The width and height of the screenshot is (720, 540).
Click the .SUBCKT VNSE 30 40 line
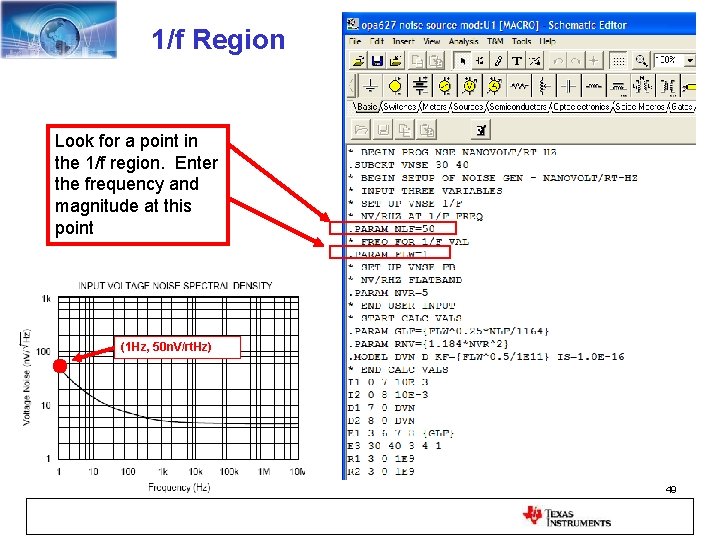pyautogui.click(x=409, y=164)
